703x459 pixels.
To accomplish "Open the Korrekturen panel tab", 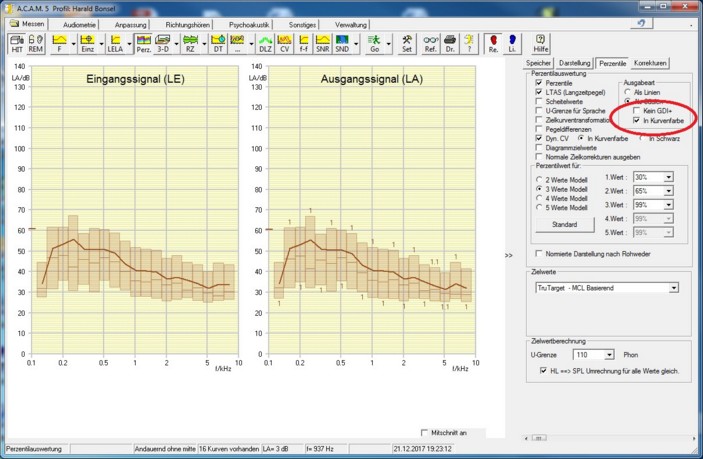I will (x=650, y=63).
